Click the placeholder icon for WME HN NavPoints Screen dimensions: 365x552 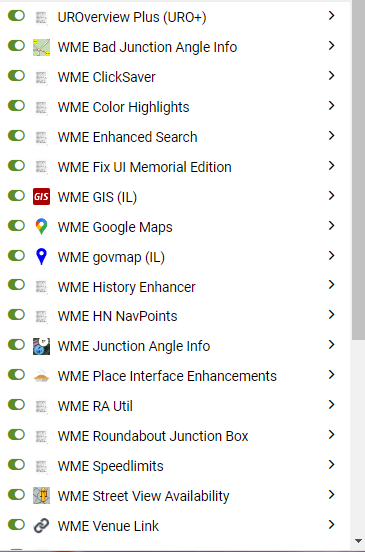point(41,316)
